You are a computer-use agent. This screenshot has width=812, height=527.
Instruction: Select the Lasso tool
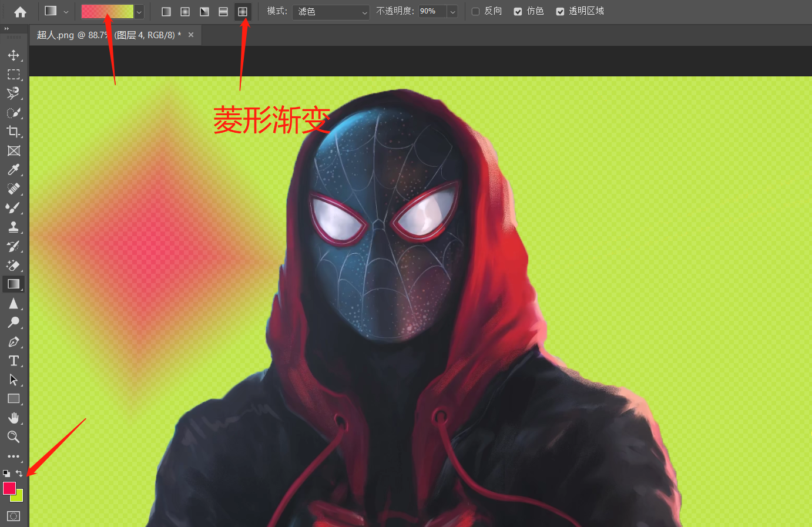(14, 93)
